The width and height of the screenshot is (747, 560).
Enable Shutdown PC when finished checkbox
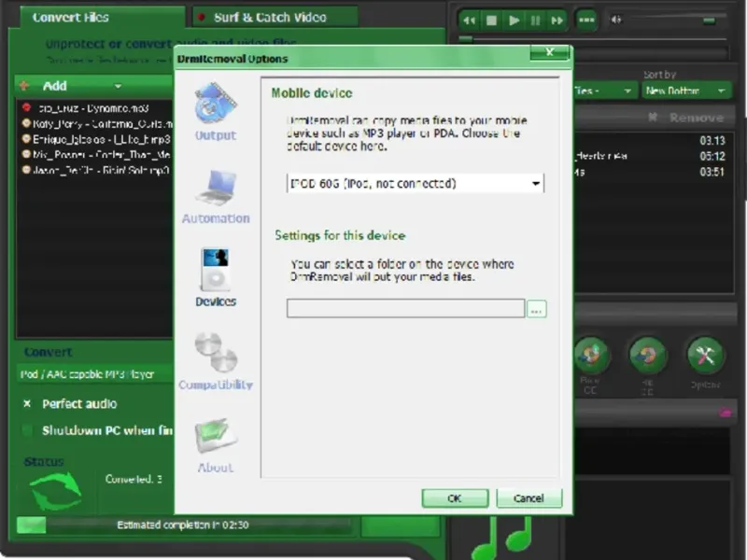click(x=27, y=430)
